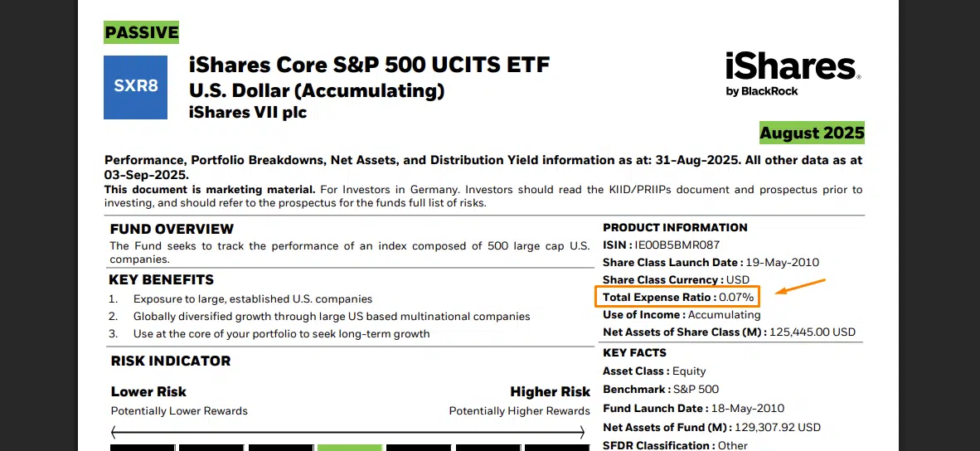The height and width of the screenshot is (451, 980).
Task: Click the RISK INDICATOR heading
Action: click(x=171, y=361)
